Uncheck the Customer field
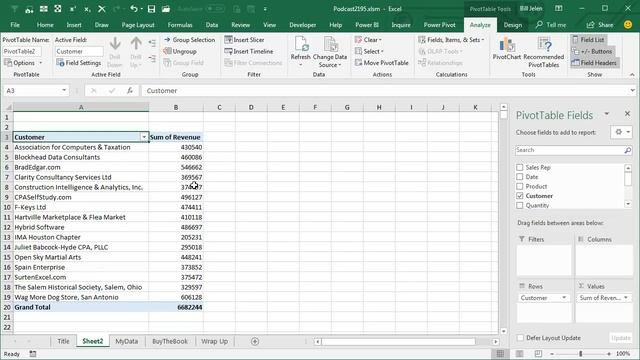 (x=520, y=196)
